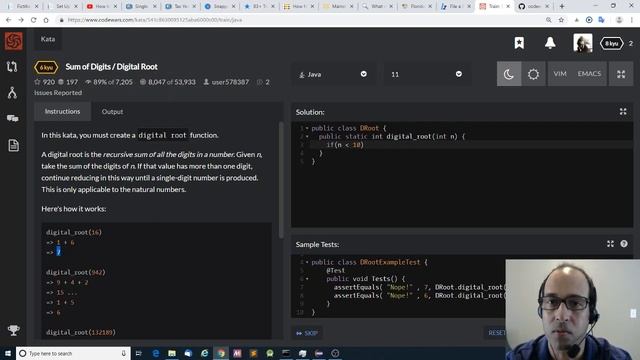The width and height of the screenshot is (640, 360).
Task: Switch to the Output tab
Action: (112, 111)
